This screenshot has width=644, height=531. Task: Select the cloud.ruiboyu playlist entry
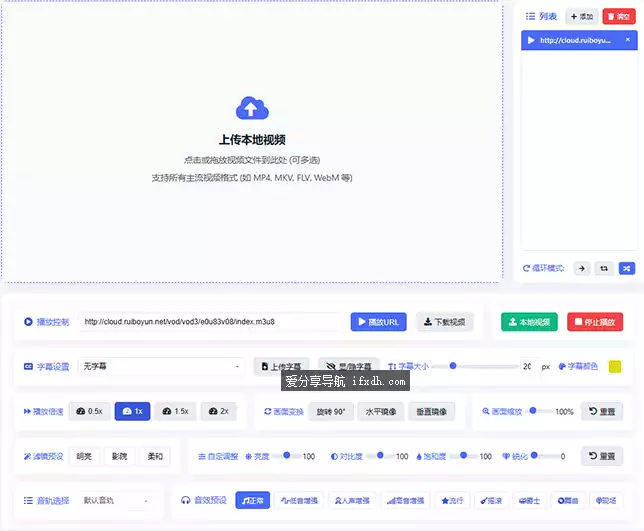pyautogui.click(x=579, y=40)
